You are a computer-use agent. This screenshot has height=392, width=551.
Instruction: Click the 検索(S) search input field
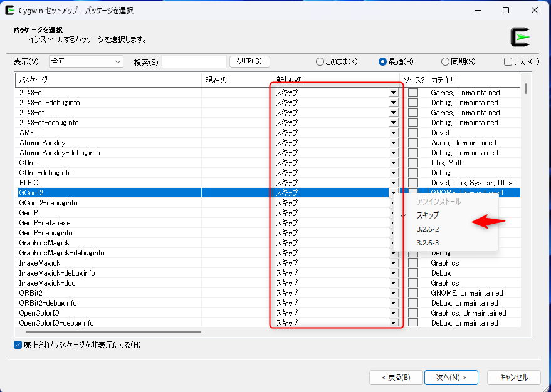(x=194, y=61)
